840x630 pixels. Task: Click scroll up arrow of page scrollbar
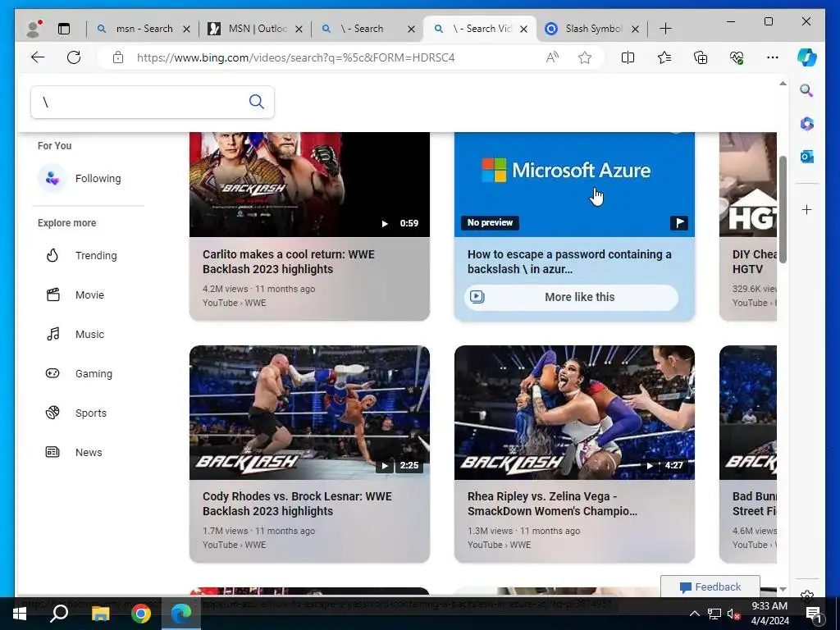[783, 84]
